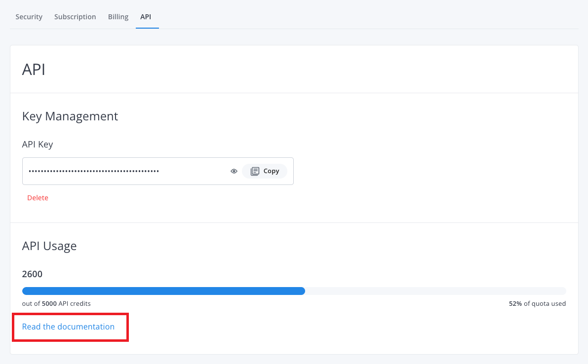Viewport: 588px width, 364px height.
Task: Click the 'API Key' field label
Action: [x=38, y=145]
